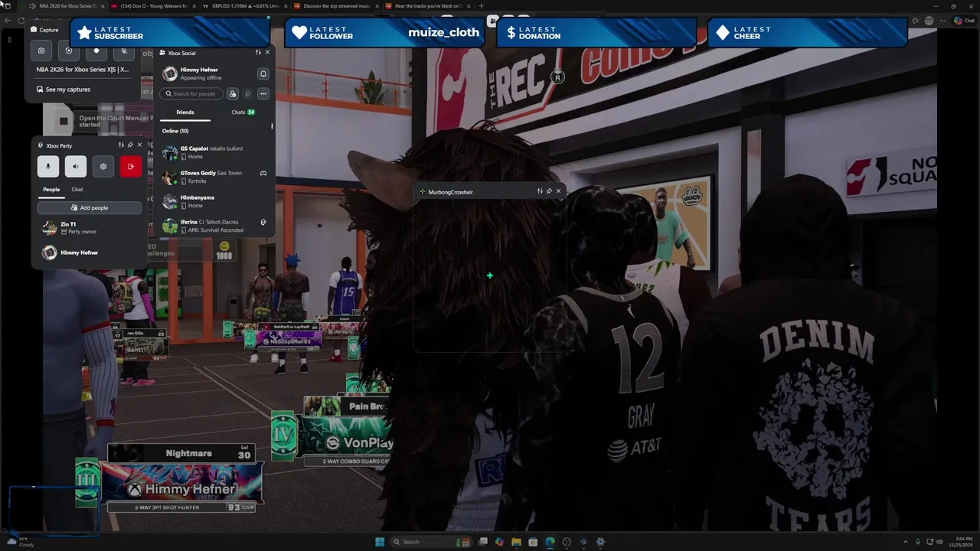Click the Search for people field
The height and width of the screenshot is (551, 980).
pos(191,94)
